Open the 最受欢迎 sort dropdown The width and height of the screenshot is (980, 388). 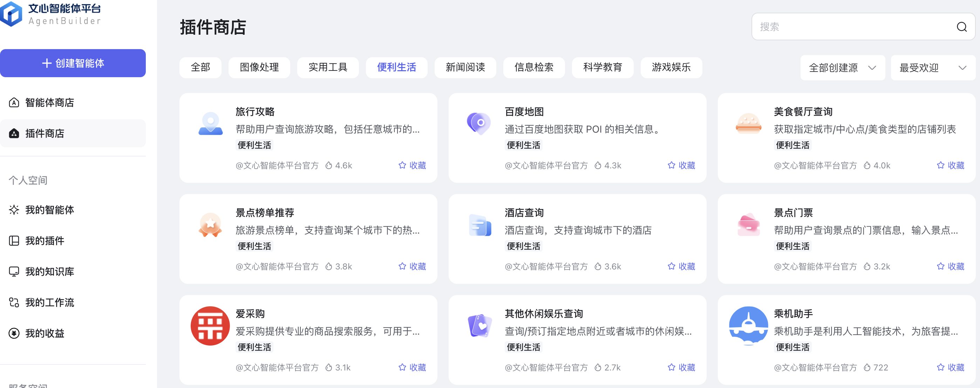932,68
